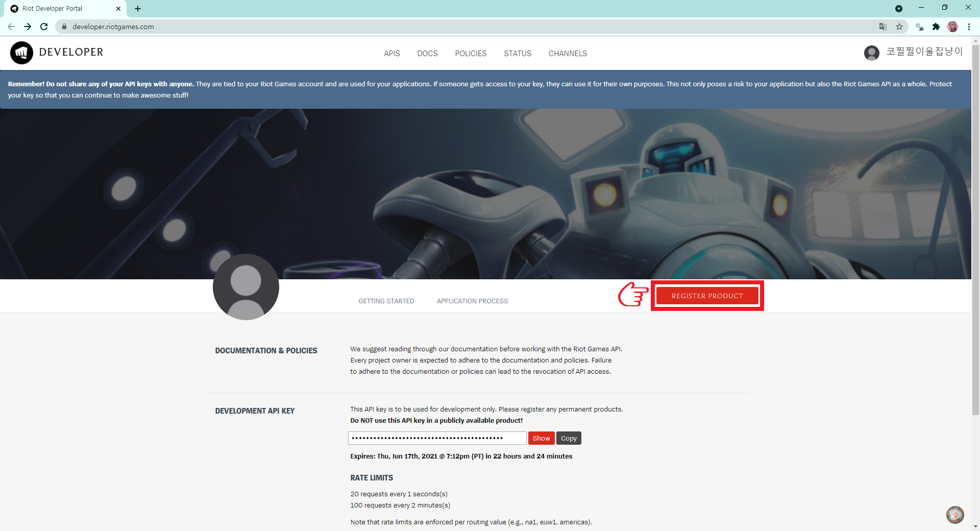Open the tab search dropdown arrow in title bar

(899, 9)
